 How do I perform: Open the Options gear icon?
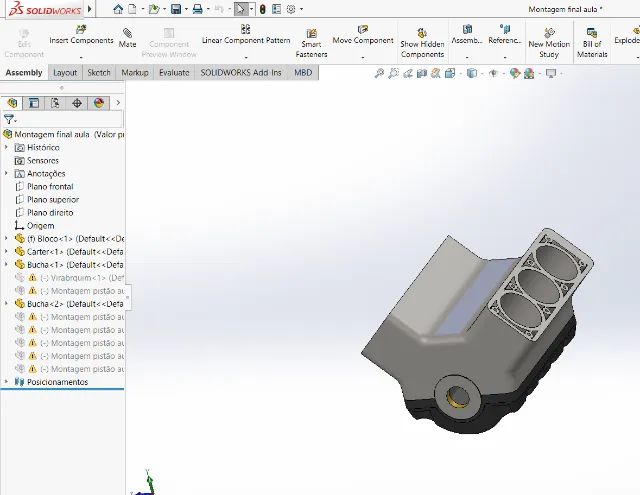pos(291,9)
